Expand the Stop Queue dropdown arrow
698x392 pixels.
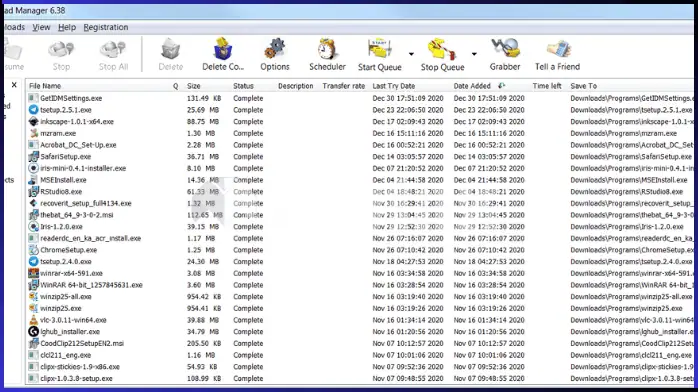(x=474, y=54)
